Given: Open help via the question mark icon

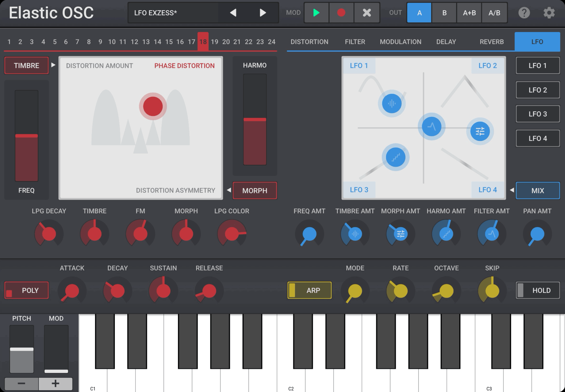Looking at the screenshot, I should coord(524,13).
